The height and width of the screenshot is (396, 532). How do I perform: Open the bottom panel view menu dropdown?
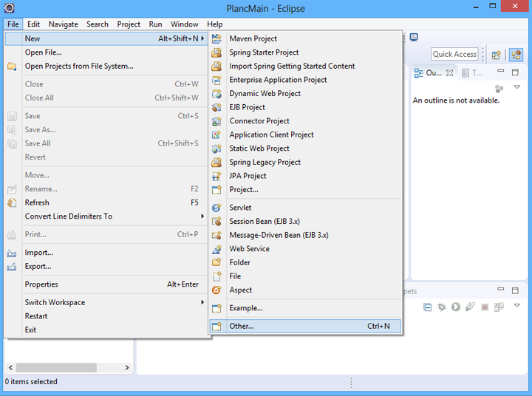[517, 306]
